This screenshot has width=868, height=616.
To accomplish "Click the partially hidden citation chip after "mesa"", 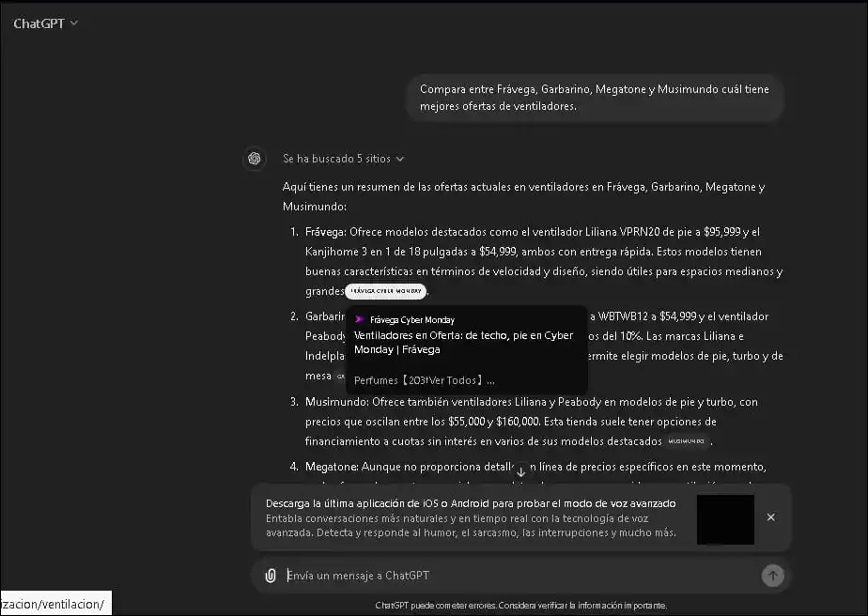I will [340, 376].
